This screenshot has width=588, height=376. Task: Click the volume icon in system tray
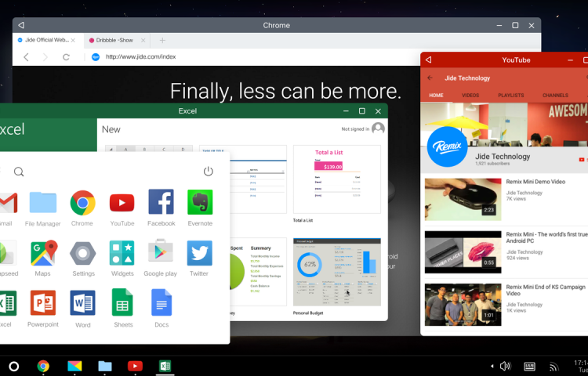click(x=505, y=366)
